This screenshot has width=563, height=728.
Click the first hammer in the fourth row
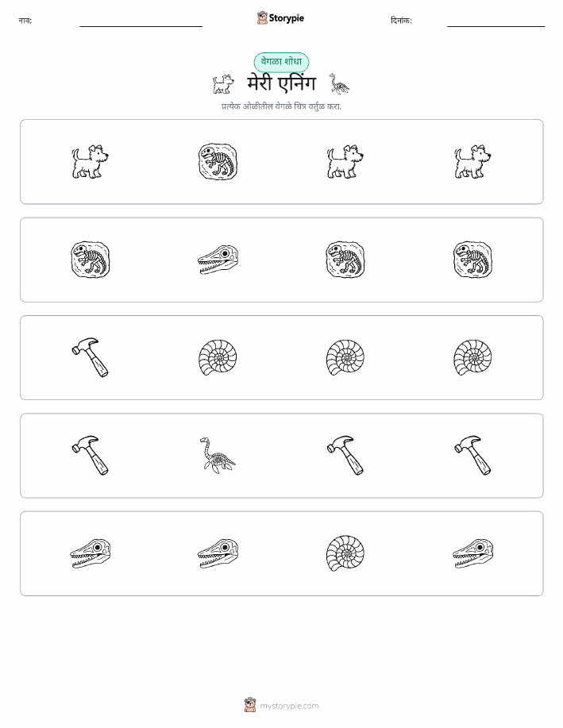90,455
